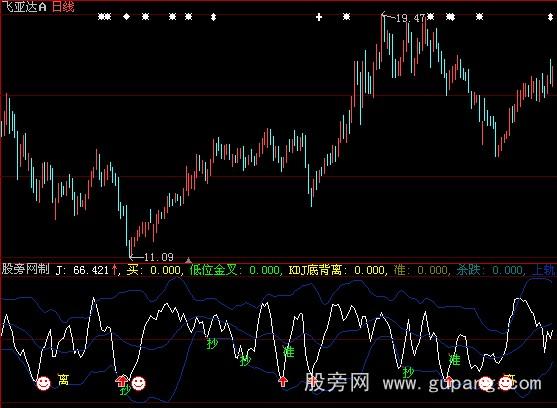Click the 19.47 high price label
The height and width of the screenshot is (408, 557).
(410, 18)
